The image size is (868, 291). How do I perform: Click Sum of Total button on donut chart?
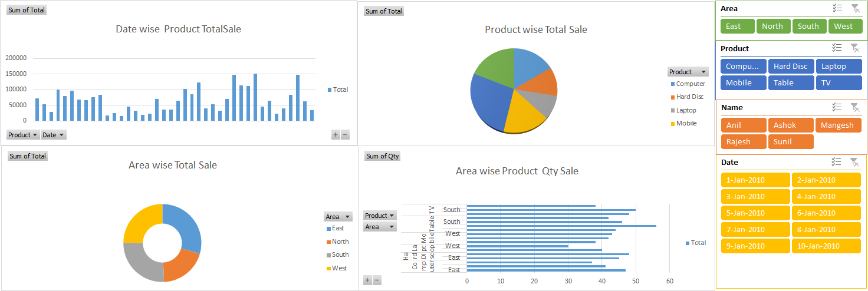point(28,156)
